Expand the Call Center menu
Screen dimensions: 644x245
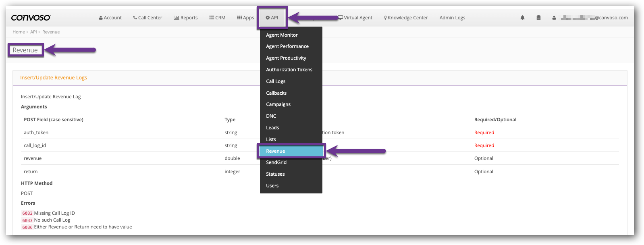pos(147,18)
